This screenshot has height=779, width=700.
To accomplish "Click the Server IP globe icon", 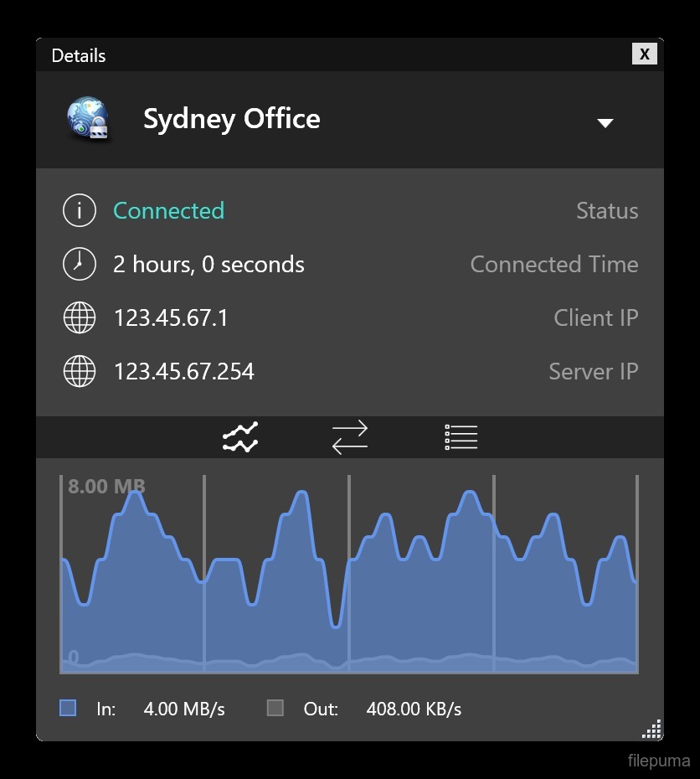I will [80, 372].
